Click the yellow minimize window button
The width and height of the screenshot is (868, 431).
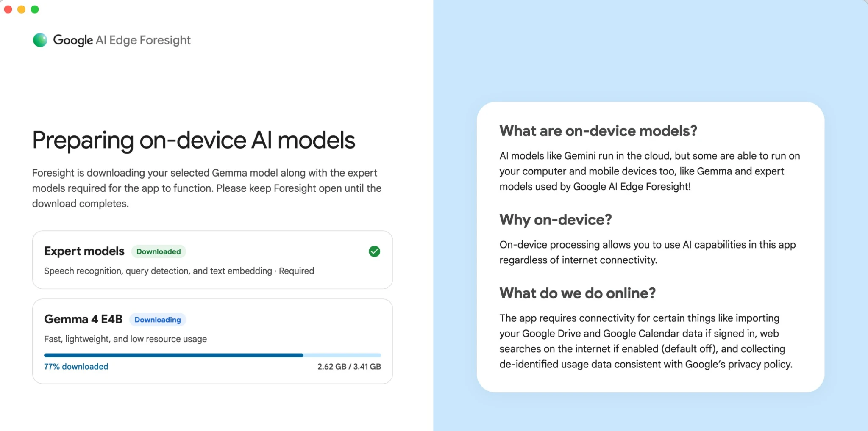[x=22, y=9]
